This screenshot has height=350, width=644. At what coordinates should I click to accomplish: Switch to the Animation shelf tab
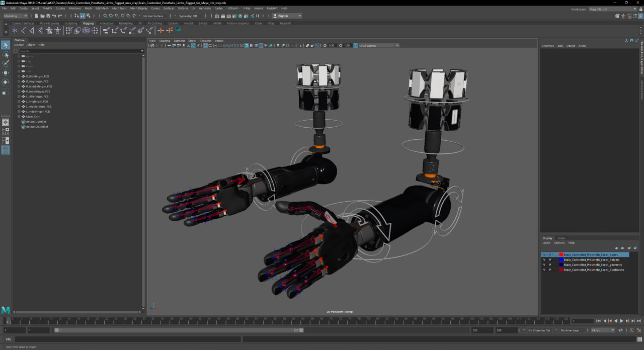click(106, 23)
